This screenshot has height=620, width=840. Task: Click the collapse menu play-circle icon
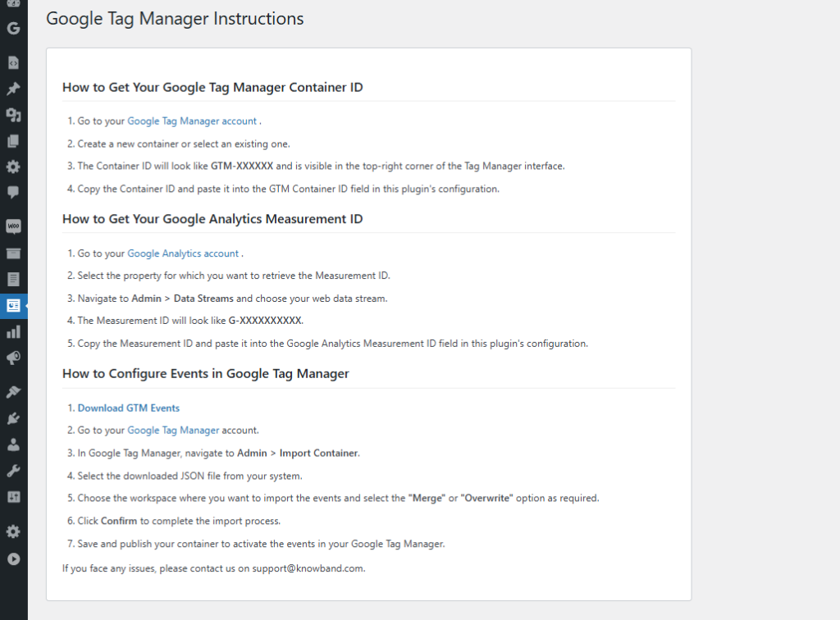pos(13,559)
